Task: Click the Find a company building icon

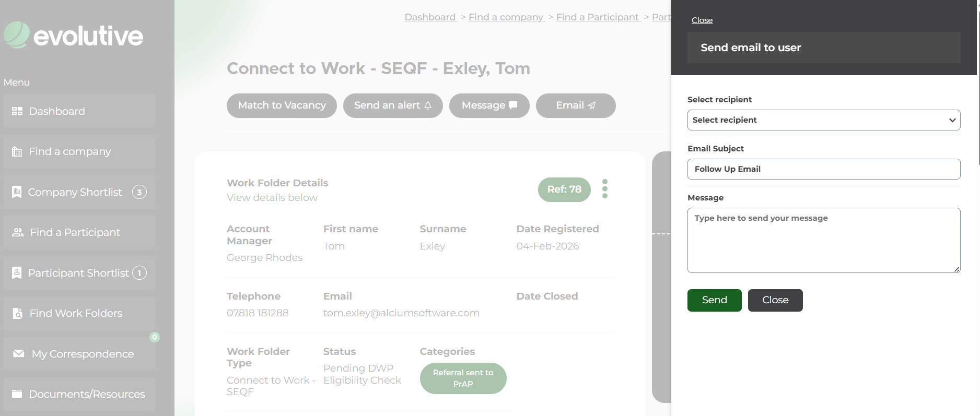Action: click(x=17, y=152)
